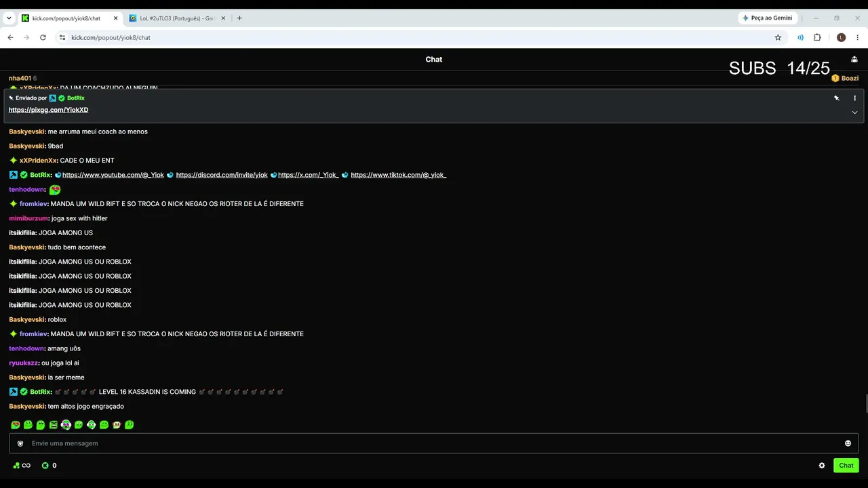Pick the headphones emote in emote row

(x=91, y=425)
